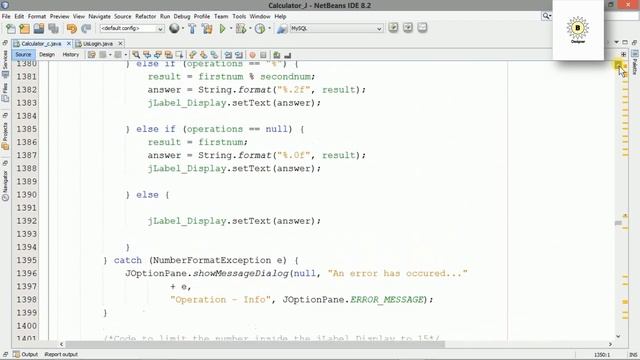Image resolution: width=640 pixels, height=360 pixels.
Task: Open the default config combo box
Action: 131,29
